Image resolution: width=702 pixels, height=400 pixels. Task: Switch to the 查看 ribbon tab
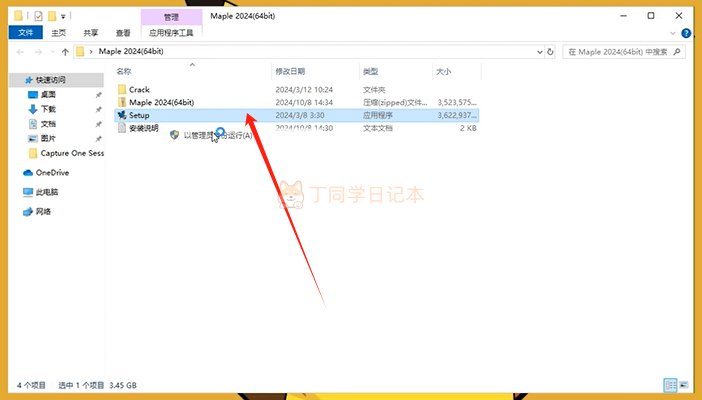(123, 33)
